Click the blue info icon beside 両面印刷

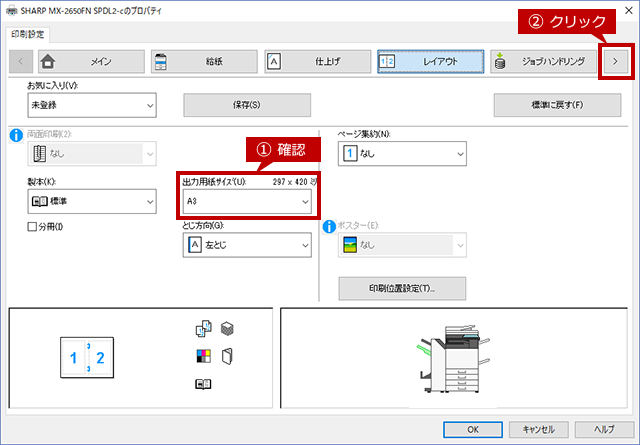point(16,135)
